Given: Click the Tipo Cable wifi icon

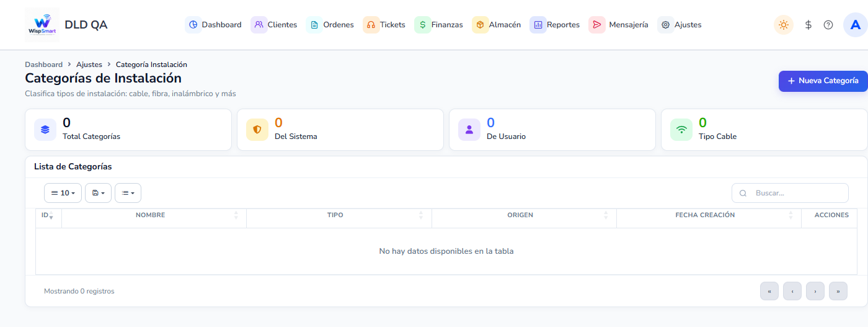Looking at the screenshot, I should tap(681, 130).
